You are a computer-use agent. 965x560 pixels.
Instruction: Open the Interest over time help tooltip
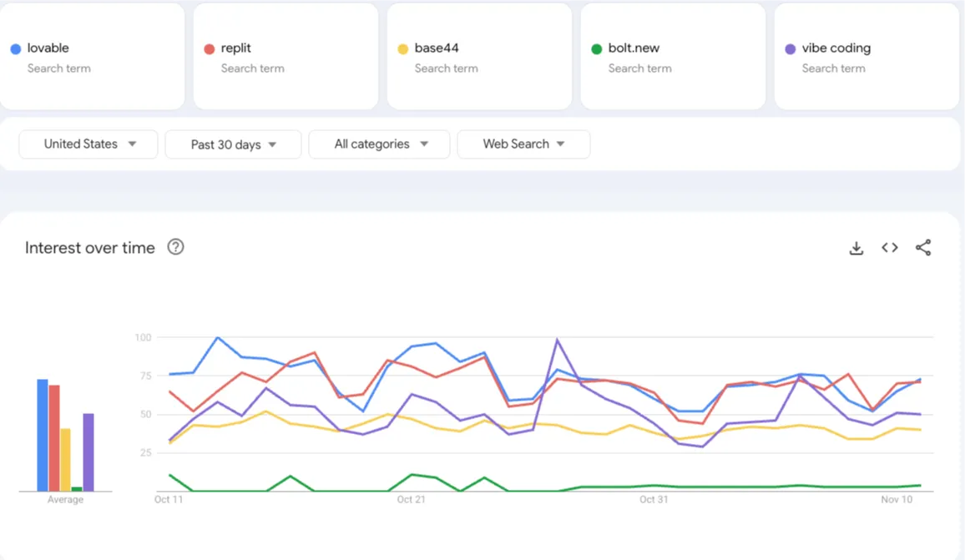point(175,247)
